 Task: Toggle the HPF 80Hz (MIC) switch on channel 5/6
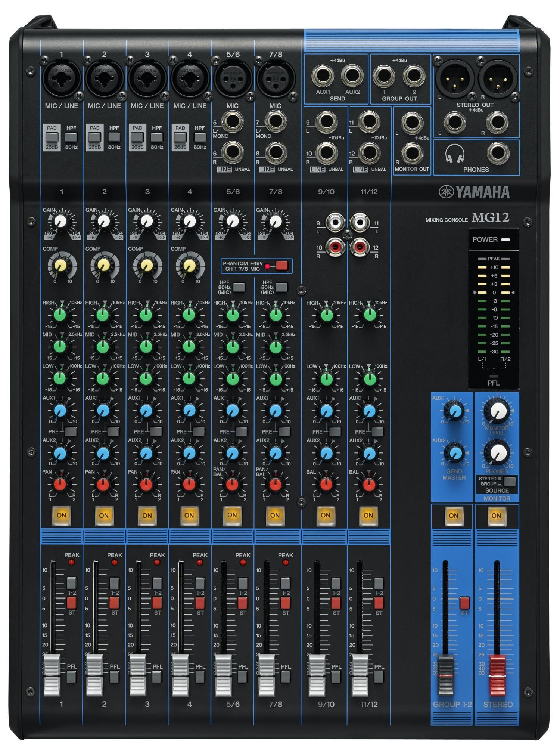click(239, 287)
